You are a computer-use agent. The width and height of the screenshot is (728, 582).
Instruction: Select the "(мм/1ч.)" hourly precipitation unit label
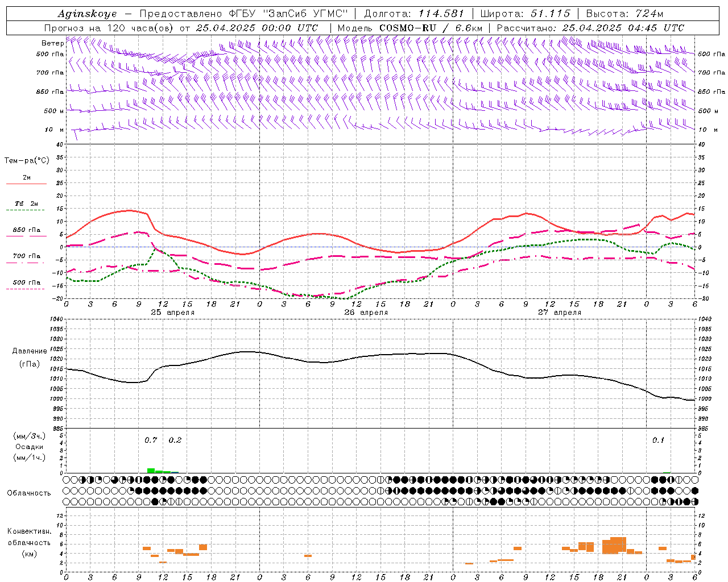click(30, 458)
